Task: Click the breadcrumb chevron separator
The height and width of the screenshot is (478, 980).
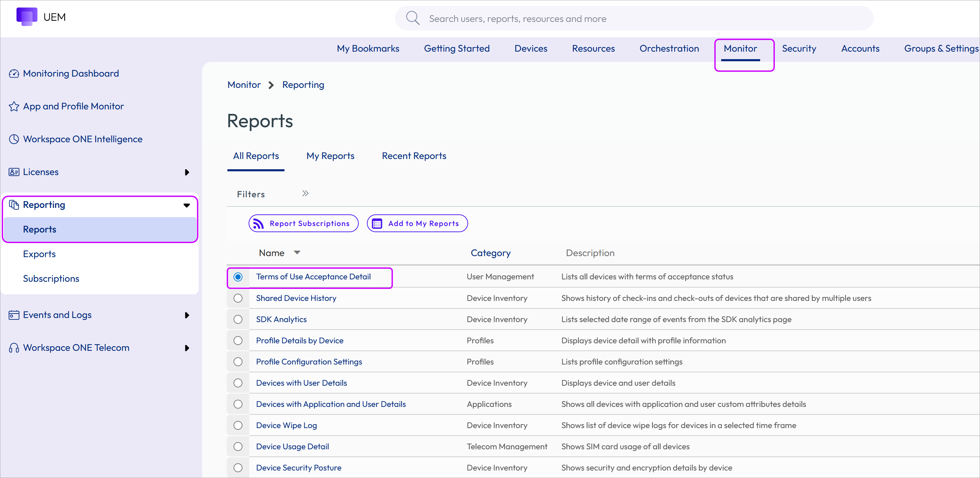Action: click(271, 85)
